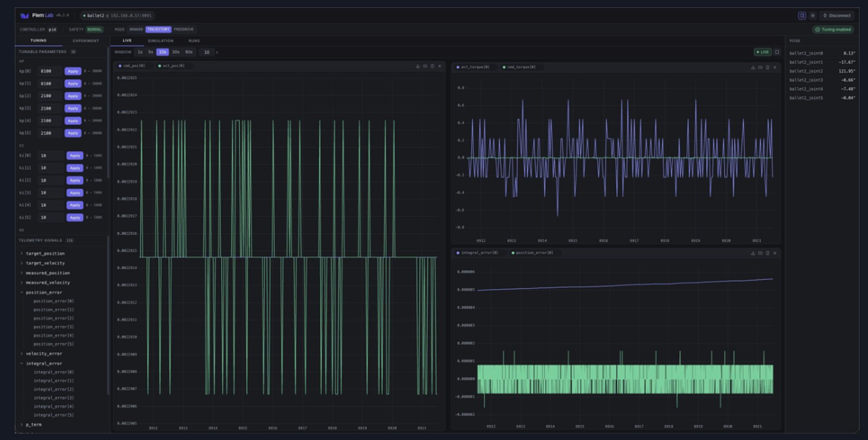The height and width of the screenshot is (440, 868).
Task: Apply the ki[3] gain value
Action: [x=75, y=193]
